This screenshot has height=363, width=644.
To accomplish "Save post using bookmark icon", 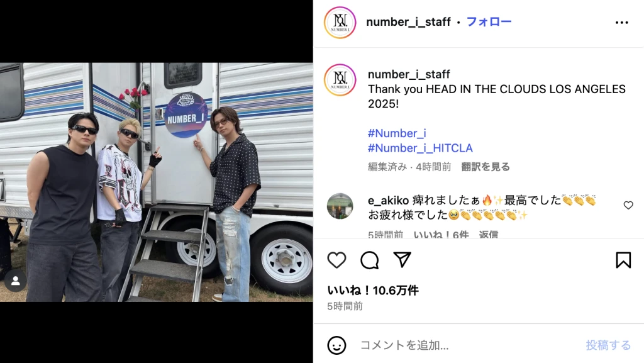I will pyautogui.click(x=623, y=260).
